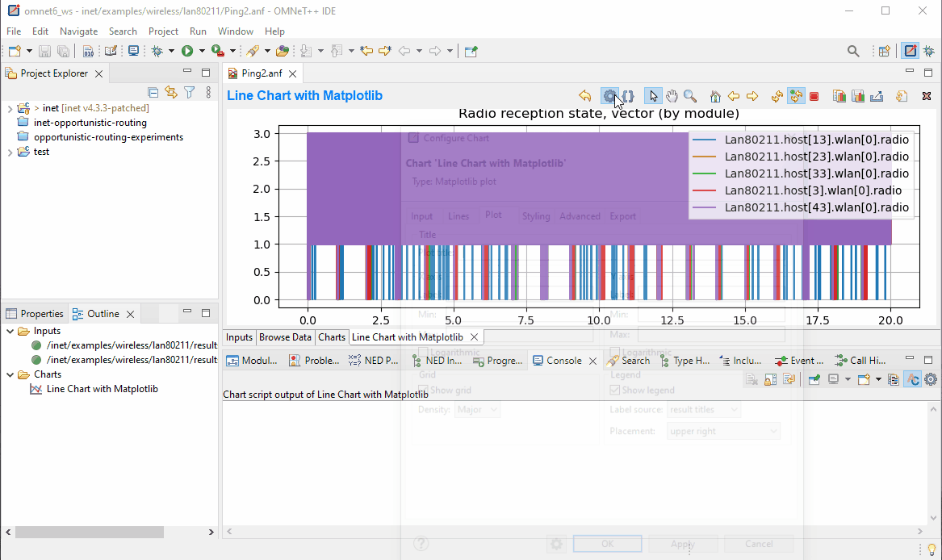Configure the chart using the gear icon
The width and height of the screenshot is (942, 560).
pyautogui.click(x=610, y=95)
